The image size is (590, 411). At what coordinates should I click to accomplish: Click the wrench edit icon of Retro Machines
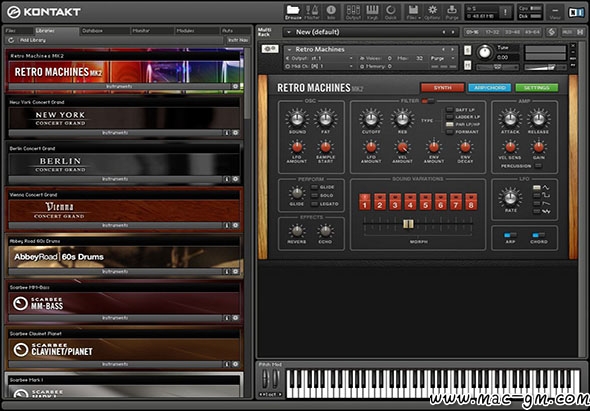(x=270, y=49)
